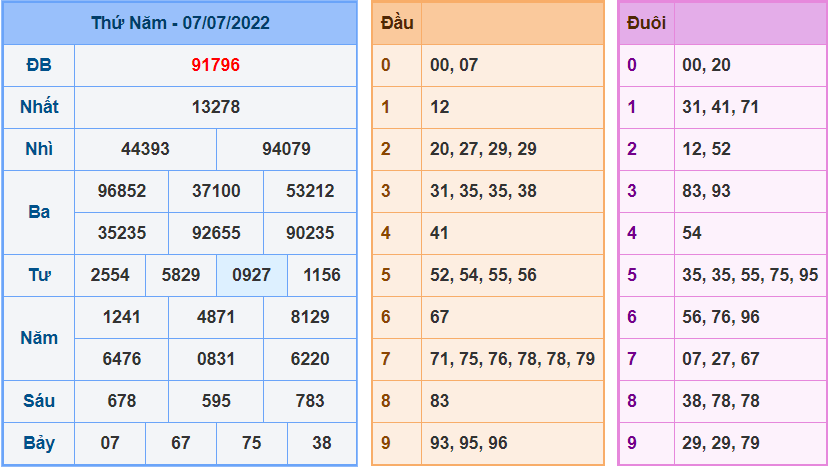Click sixth prize number 595
Viewport: 829px width, 467px height.
click(216, 400)
